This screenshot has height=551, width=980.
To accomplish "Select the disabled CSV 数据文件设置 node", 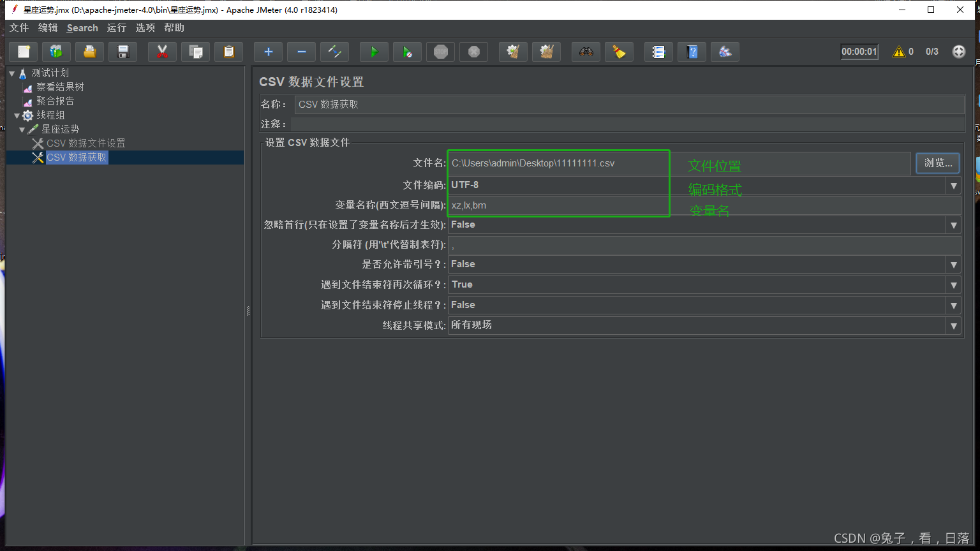I will (x=86, y=143).
